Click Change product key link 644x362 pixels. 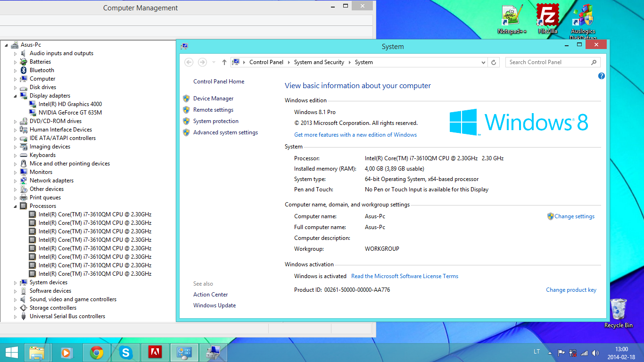point(571,290)
